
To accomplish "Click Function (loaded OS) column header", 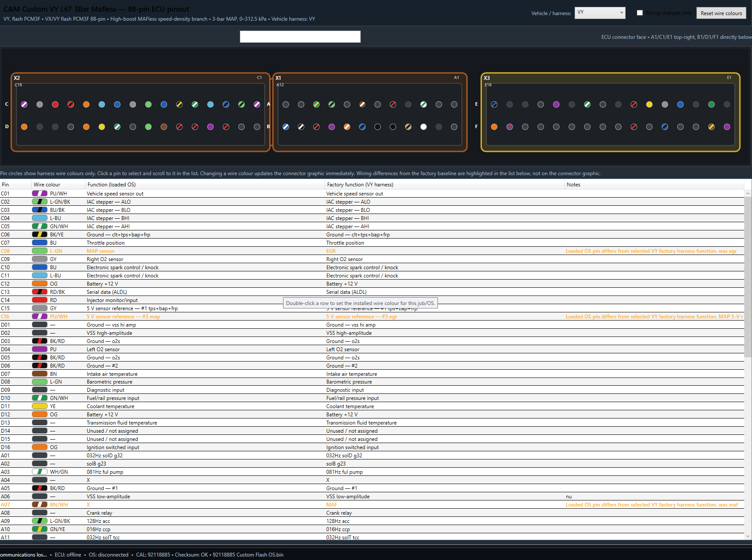I will click(x=205, y=185).
